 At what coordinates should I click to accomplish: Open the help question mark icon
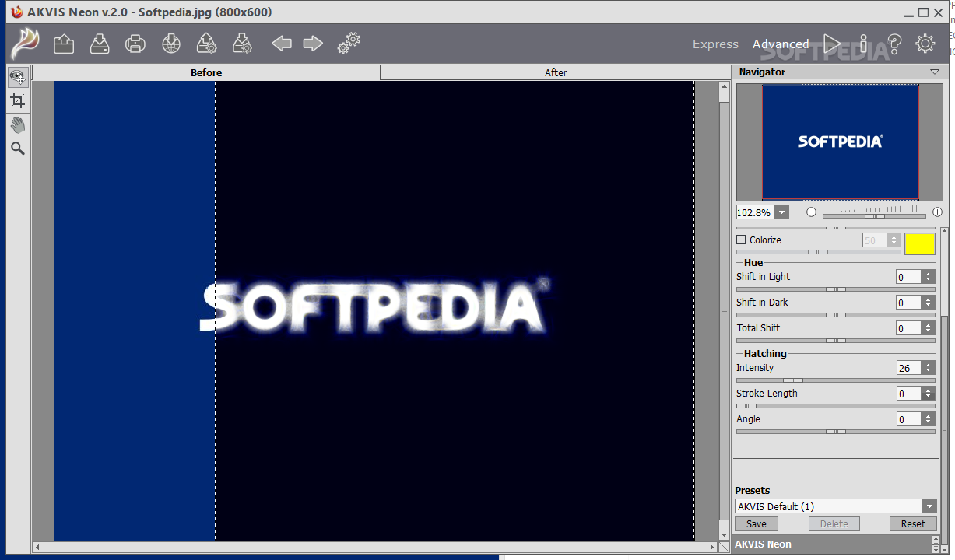click(894, 44)
